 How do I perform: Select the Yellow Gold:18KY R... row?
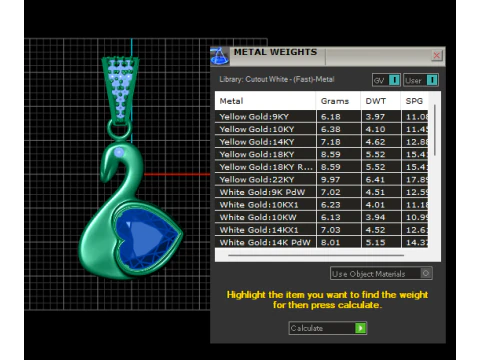click(x=321, y=167)
